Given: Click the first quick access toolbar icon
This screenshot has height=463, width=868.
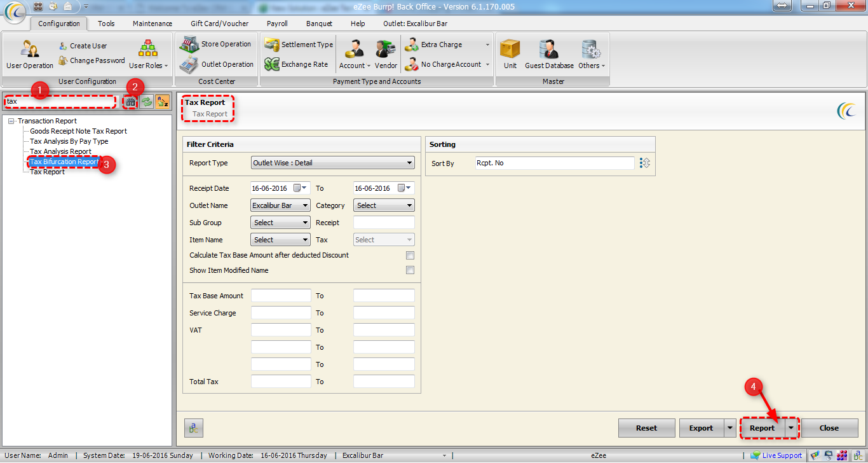Looking at the screenshot, I should coord(38,6).
